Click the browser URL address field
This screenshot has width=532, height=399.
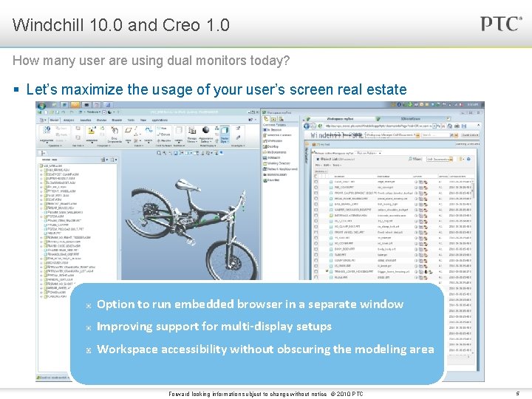378,126
